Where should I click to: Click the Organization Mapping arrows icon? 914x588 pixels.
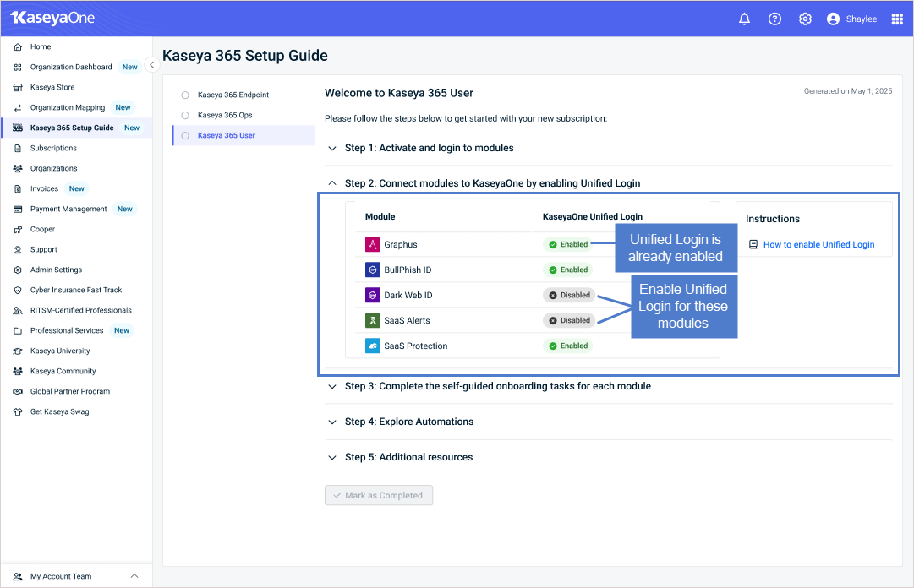[x=18, y=107]
